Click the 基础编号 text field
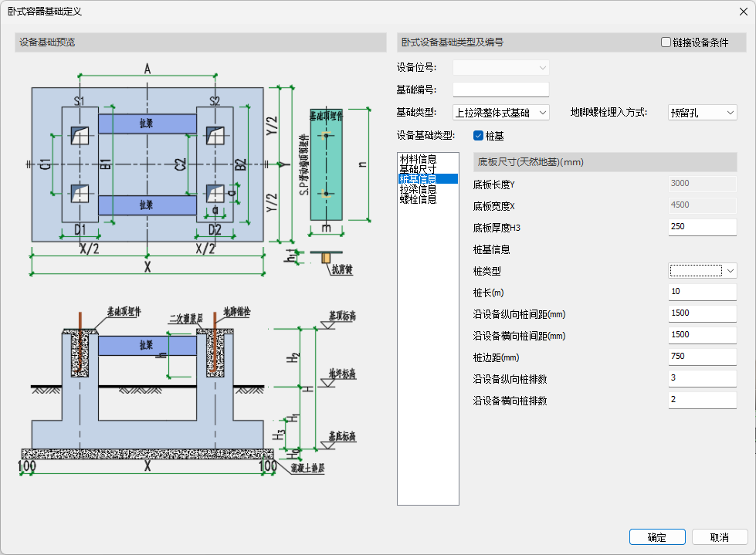756x555 pixels. click(500, 90)
